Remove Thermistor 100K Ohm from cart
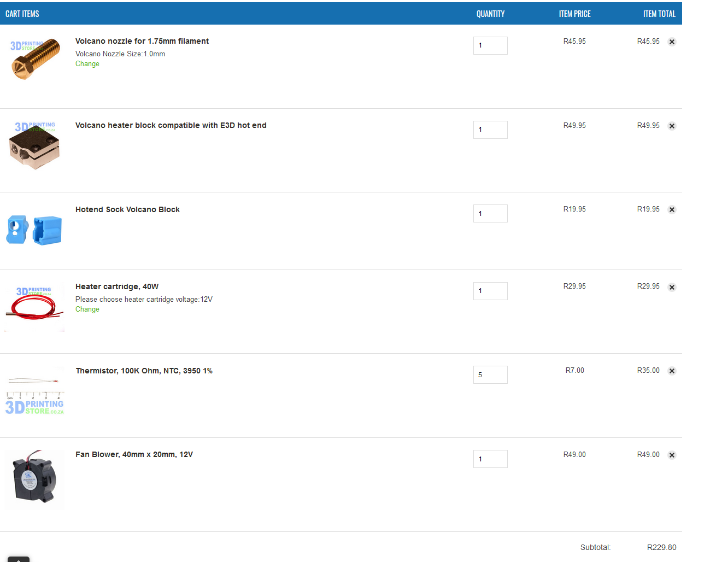The height and width of the screenshot is (562, 728). click(x=672, y=371)
